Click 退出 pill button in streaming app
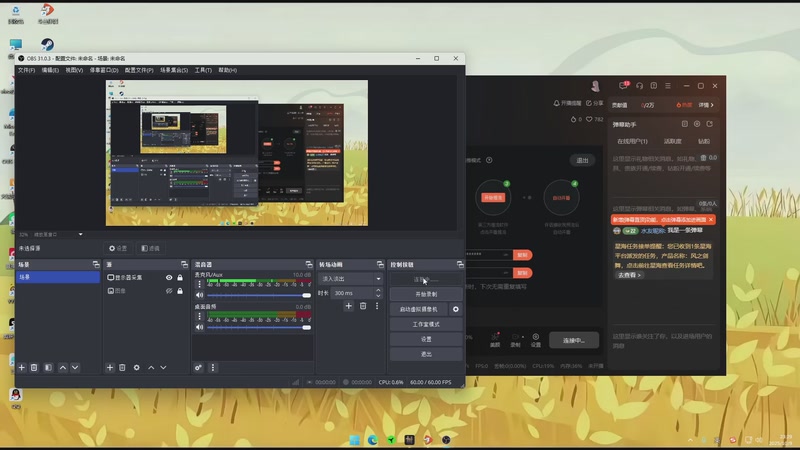Image resolution: width=800 pixels, height=450 pixels. point(582,160)
